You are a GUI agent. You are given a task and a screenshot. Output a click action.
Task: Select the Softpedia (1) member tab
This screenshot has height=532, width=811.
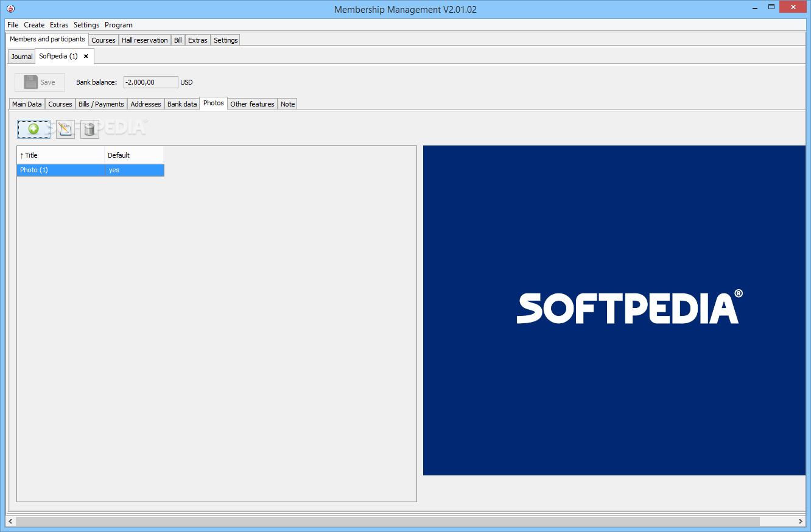click(58, 56)
